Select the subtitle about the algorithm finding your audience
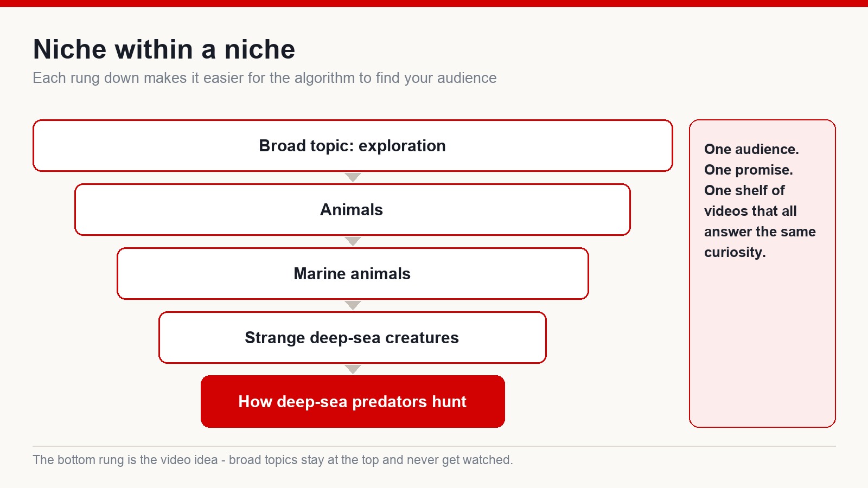 tap(265, 78)
